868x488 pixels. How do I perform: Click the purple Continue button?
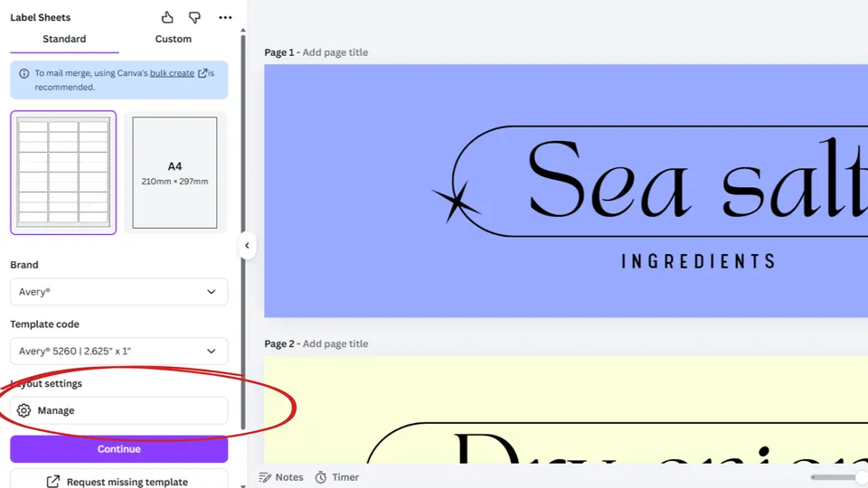(x=119, y=449)
